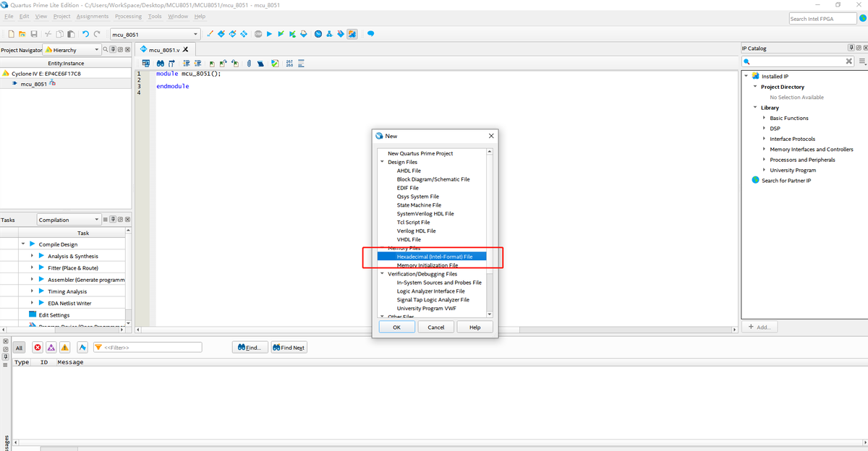This screenshot has width=868, height=451.
Task: Click Help in the New dialog
Action: (x=475, y=327)
